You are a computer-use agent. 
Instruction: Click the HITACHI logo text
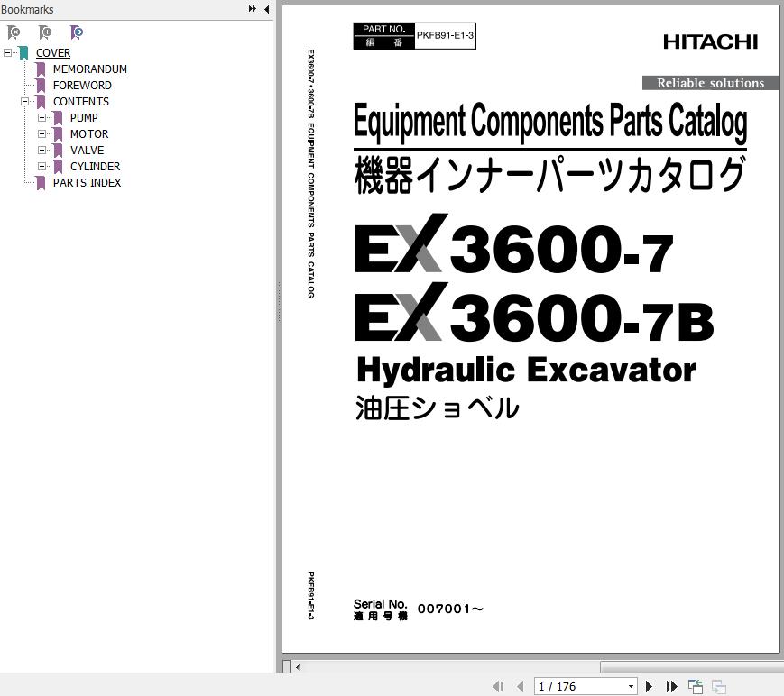click(x=711, y=42)
